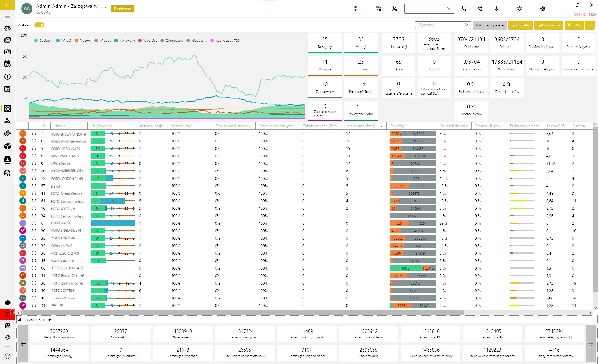Click the call recording icon
Image resolution: width=599 pixels, height=364 pixels.
[x=543, y=9]
